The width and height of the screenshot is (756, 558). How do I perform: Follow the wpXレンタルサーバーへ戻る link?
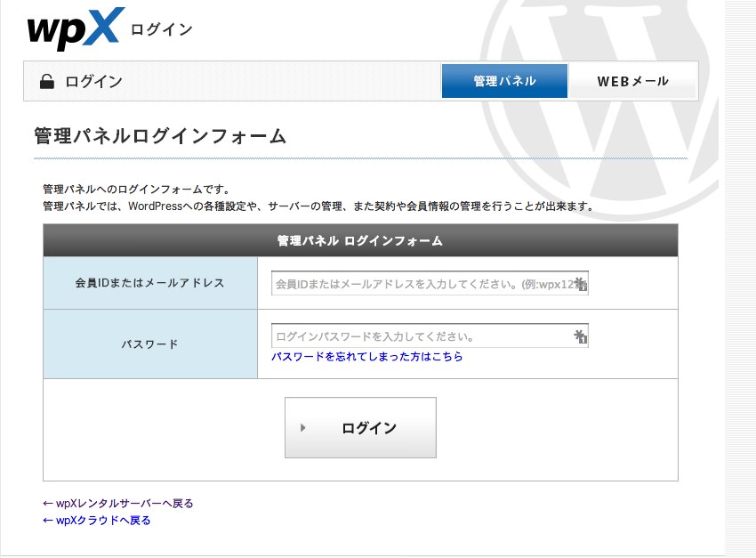(118, 504)
